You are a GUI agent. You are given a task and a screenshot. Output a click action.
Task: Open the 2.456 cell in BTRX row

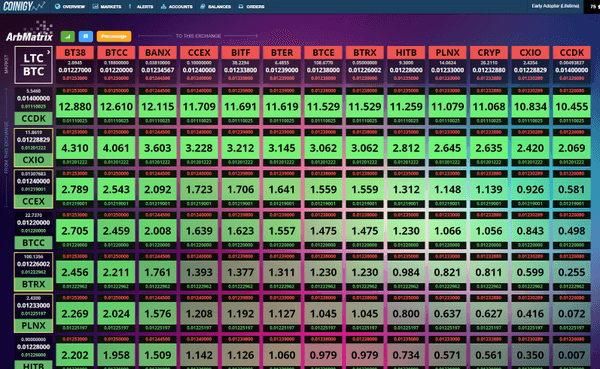75,272
